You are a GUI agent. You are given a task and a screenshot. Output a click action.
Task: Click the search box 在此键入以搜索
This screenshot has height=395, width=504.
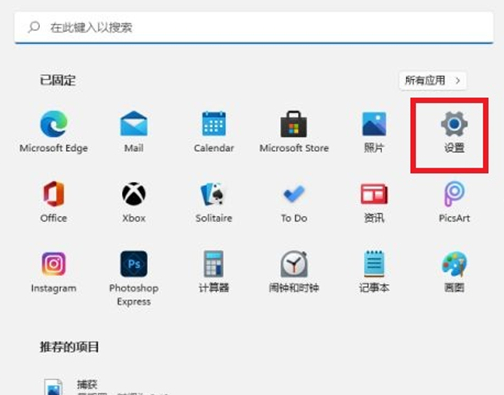254,27
